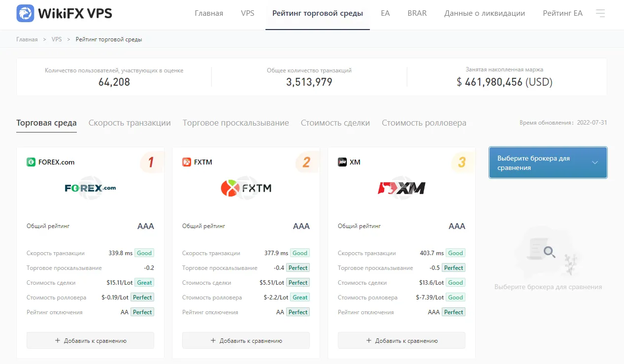Expand the 'Выберите брокера для сравнения' dropdown
This screenshot has height=364, width=624.
548,163
